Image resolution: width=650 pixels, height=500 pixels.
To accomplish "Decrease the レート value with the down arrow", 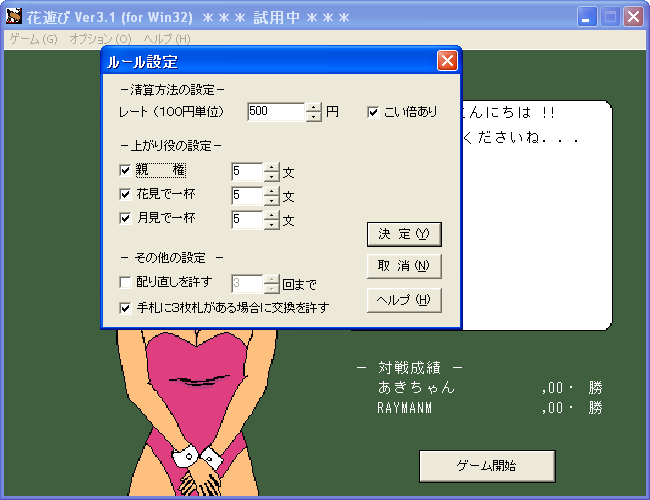I will pos(313,117).
